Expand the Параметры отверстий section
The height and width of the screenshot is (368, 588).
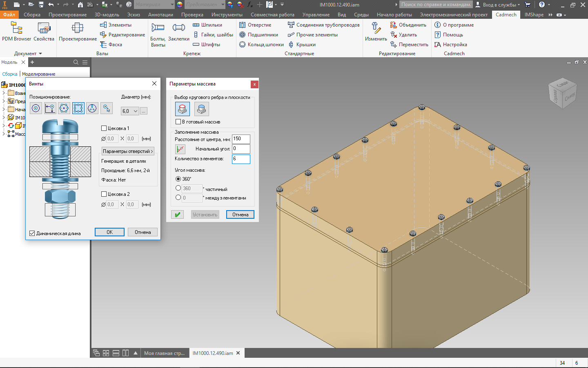(x=128, y=151)
